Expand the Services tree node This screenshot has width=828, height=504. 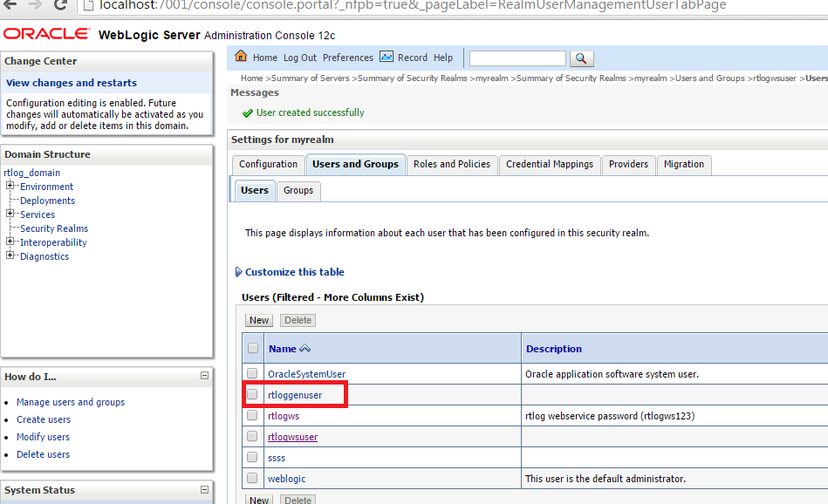(x=10, y=214)
